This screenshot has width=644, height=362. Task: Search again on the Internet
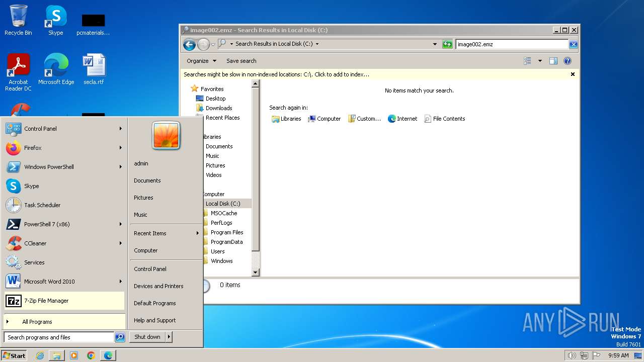(403, 119)
